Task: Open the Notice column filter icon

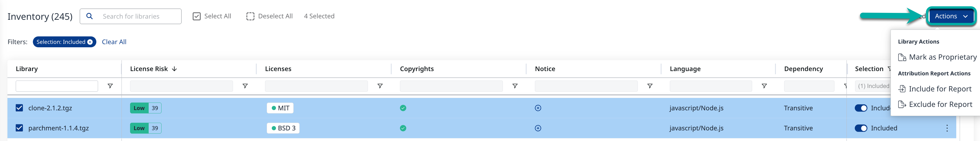Action: coord(650,86)
